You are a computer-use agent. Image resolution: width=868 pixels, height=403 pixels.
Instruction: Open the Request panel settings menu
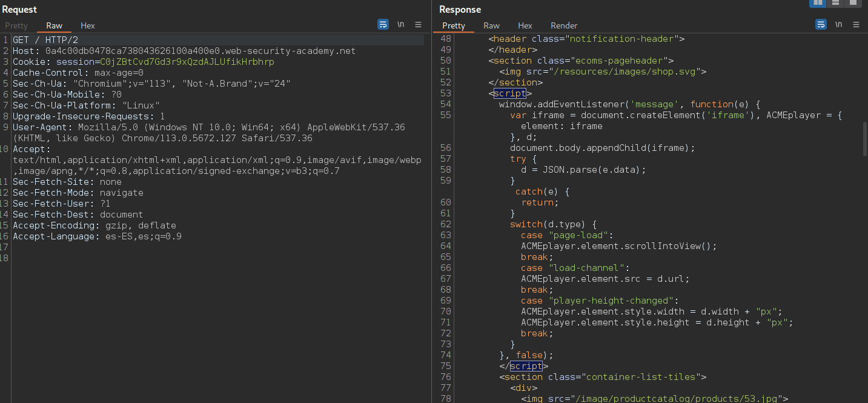tap(418, 24)
